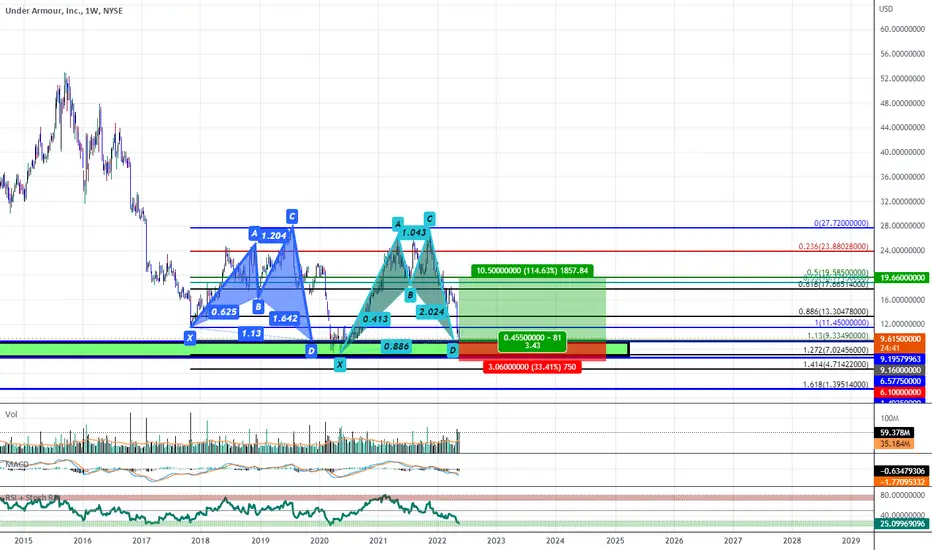Click the teal X point marker of second pattern

coord(339,364)
